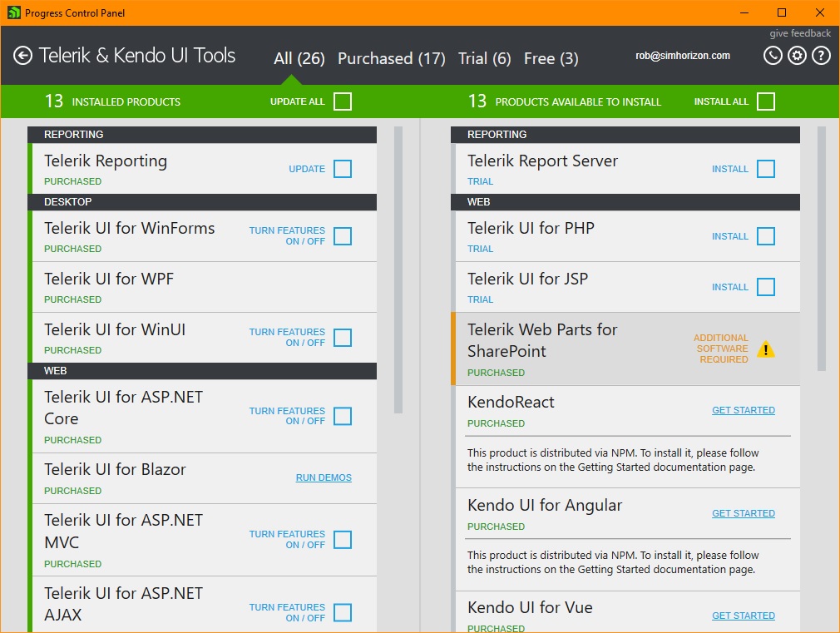
Task: Click the Telerik Report Server name
Action: [542, 161]
